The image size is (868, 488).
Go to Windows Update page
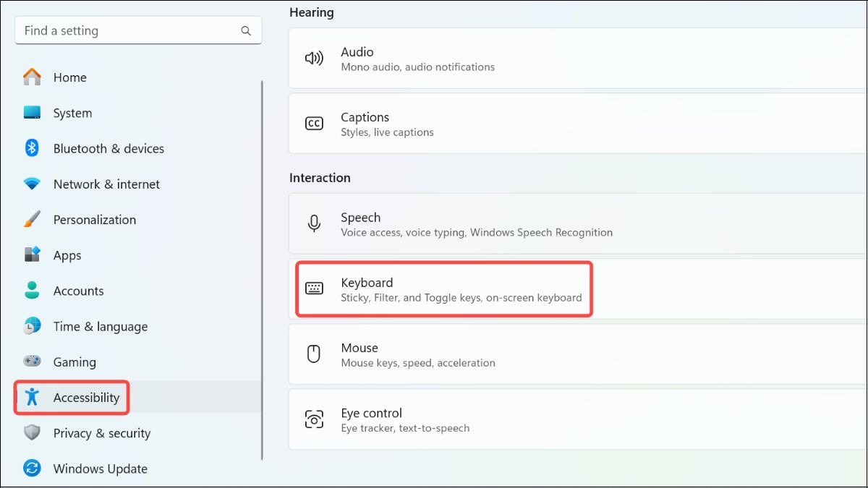tap(138, 468)
